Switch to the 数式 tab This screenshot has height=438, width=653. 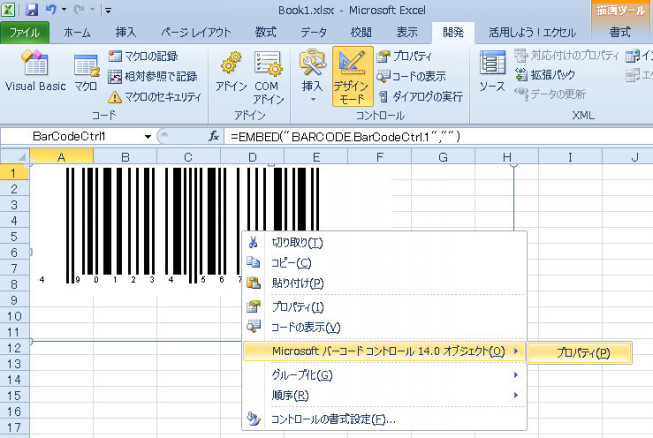265,32
